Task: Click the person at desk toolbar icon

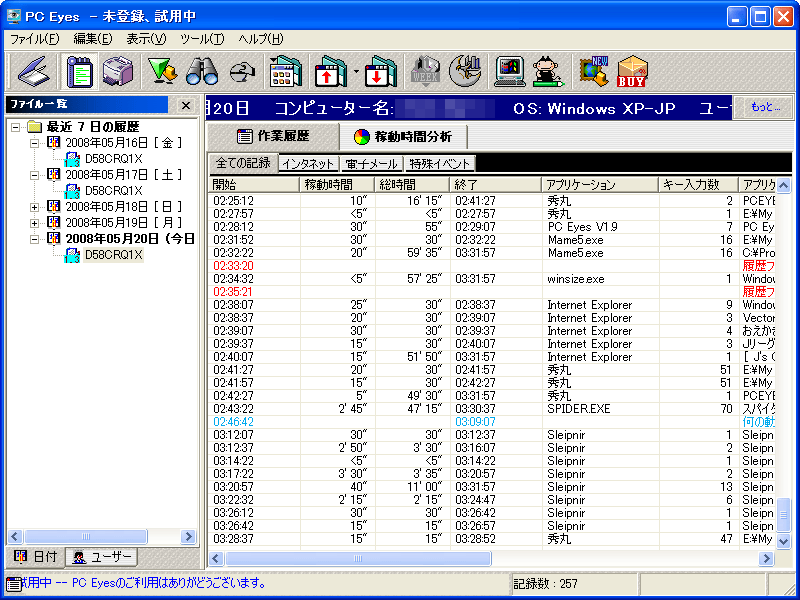Action: point(547,71)
